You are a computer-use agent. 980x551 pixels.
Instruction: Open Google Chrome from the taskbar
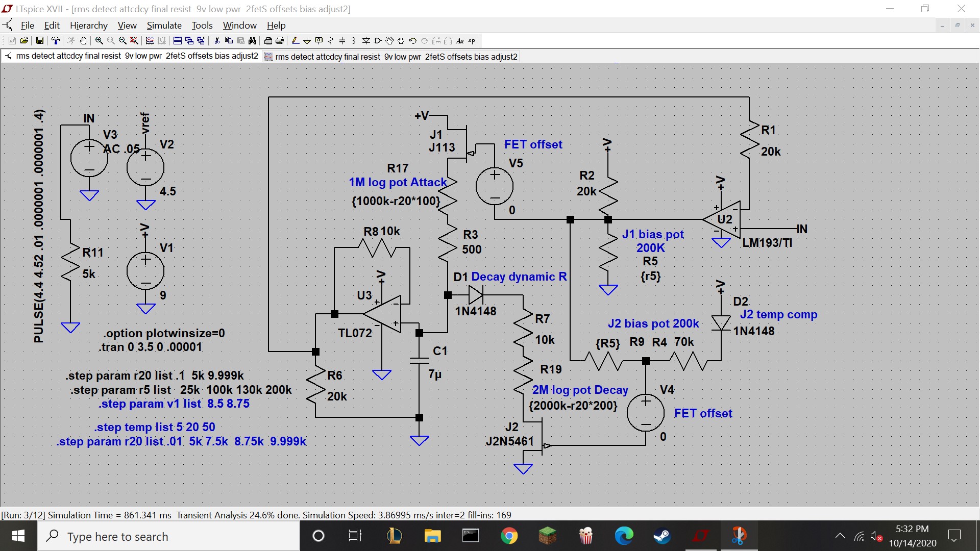click(509, 536)
